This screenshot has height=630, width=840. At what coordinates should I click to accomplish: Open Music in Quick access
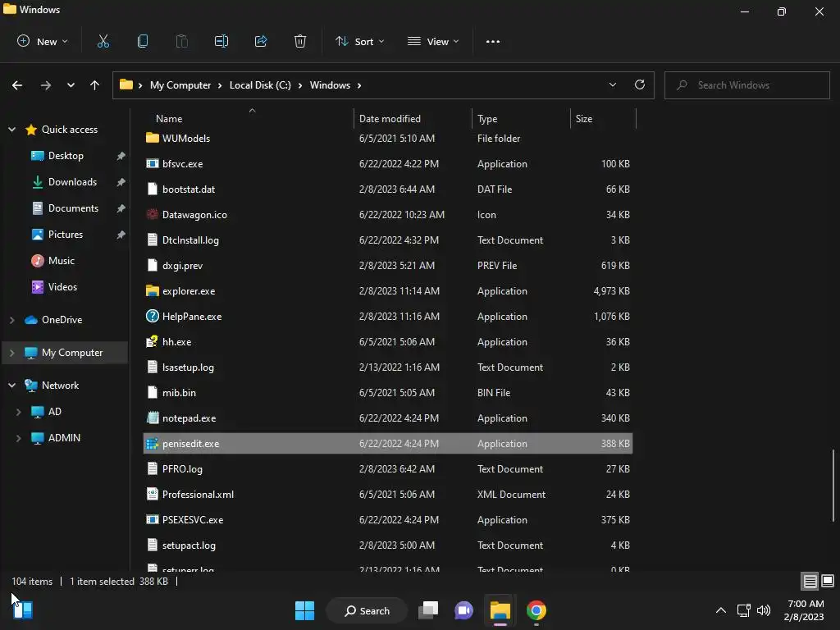61,260
